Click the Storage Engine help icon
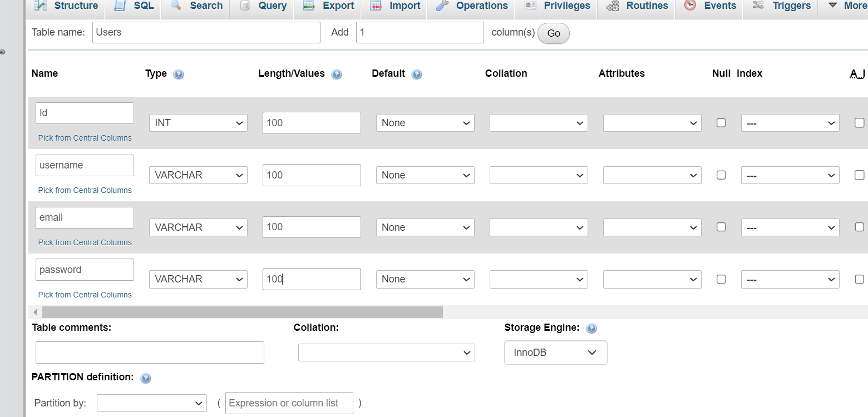The height and width of the screenshot is (417, 868). (x=591, y=328)
